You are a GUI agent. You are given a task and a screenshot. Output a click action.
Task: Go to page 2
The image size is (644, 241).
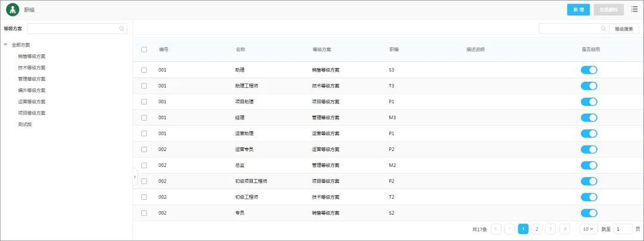537,228
